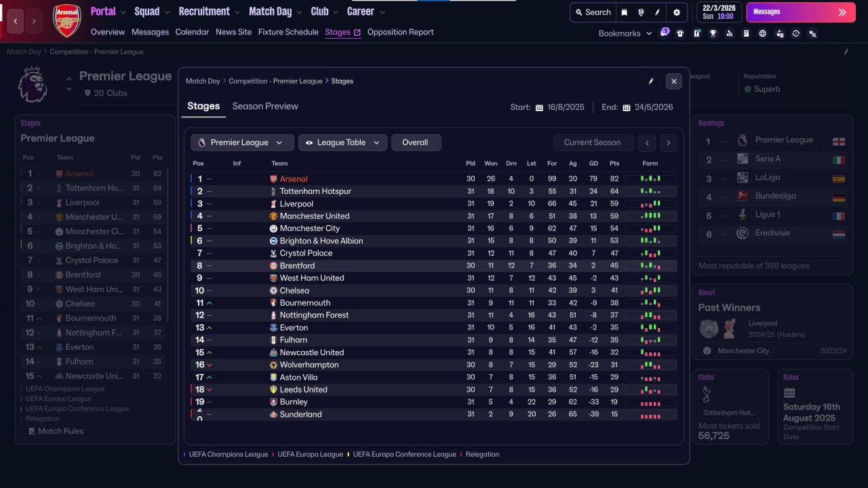Close the Stages dialog

tap(673, 81)
